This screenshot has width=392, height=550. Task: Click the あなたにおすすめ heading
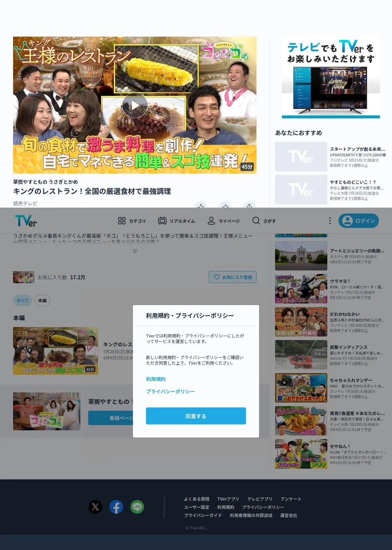point(299,133)
